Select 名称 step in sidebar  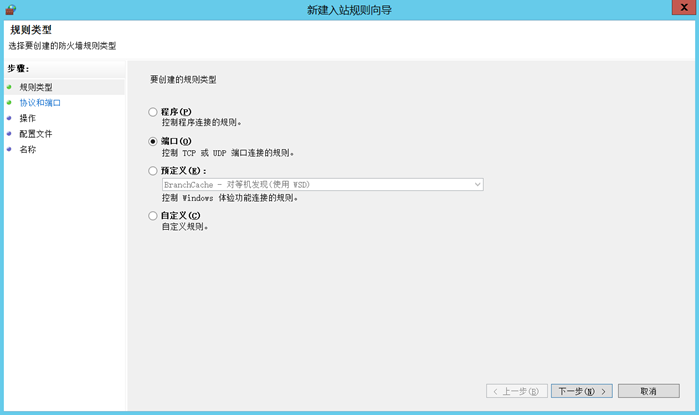(27, 149)
